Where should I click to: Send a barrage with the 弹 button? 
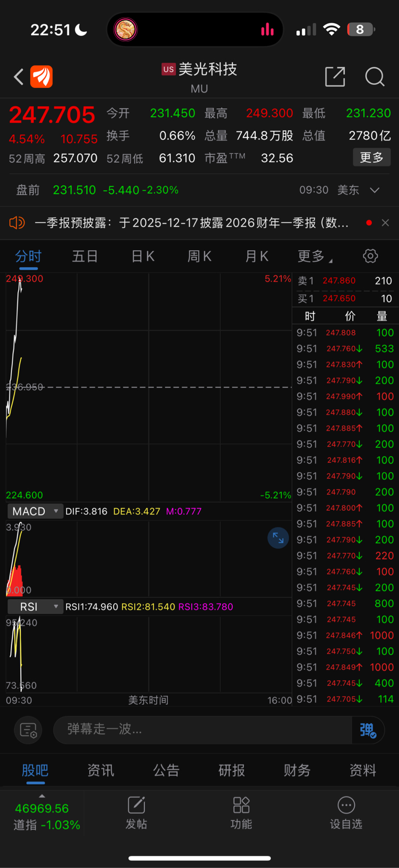tap(368, 730)
